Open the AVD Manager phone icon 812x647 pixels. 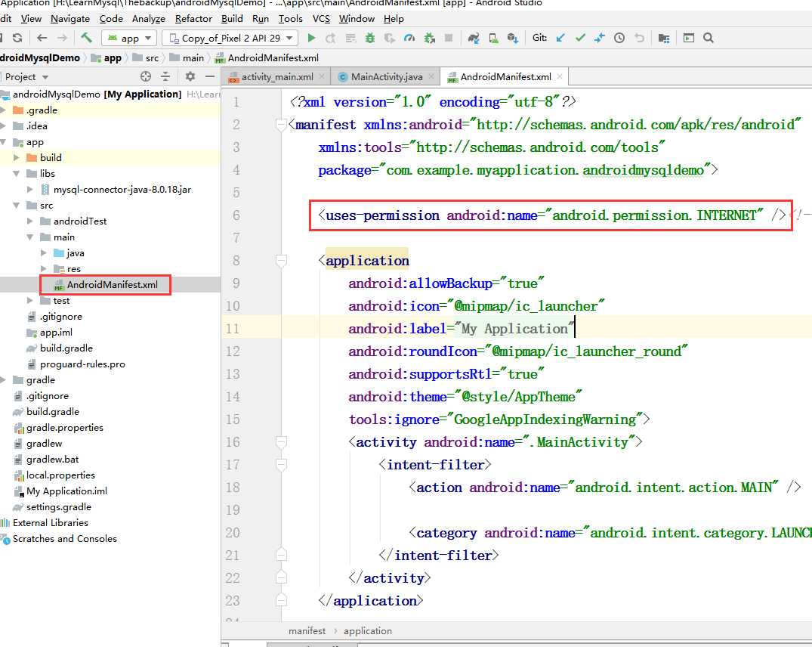click(x=493, y=38)
